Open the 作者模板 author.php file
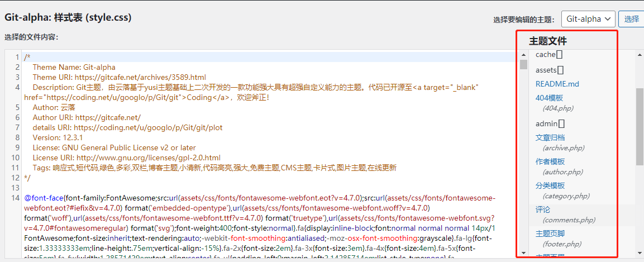 tap(550, 161)
